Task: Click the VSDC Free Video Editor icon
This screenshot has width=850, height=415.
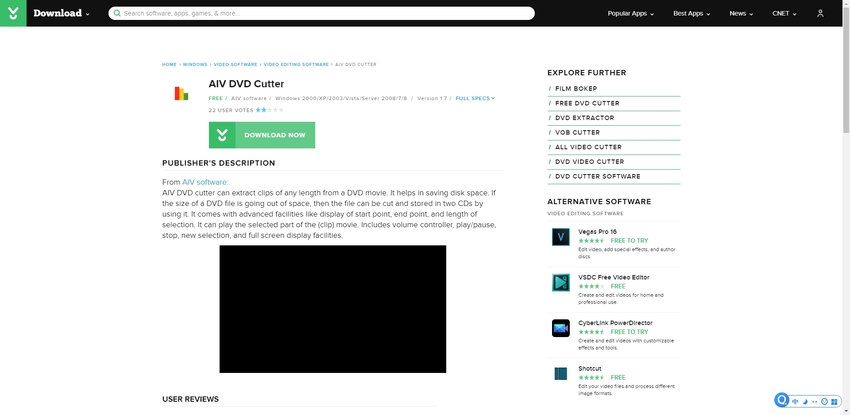Action: click(561, 282)
